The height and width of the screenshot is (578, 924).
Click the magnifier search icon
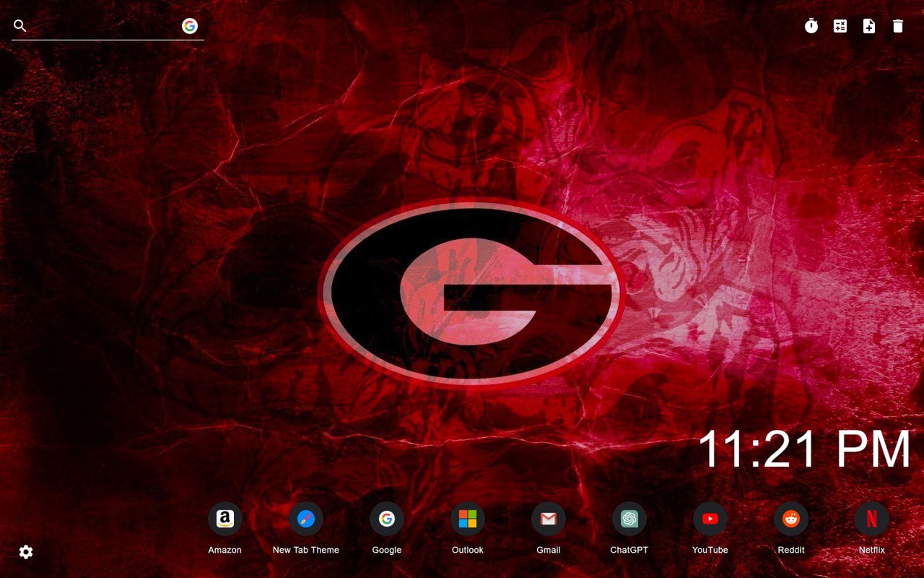pos(20,26)
